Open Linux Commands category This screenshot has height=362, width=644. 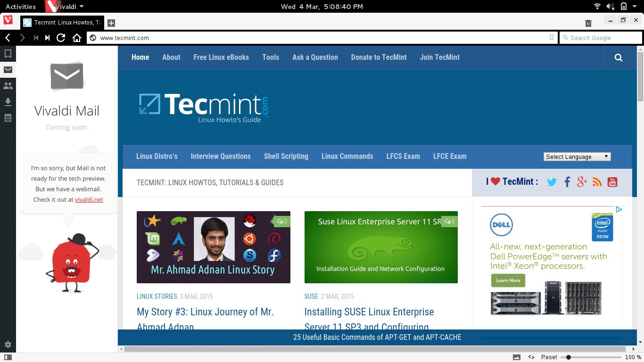pos(347,156)
